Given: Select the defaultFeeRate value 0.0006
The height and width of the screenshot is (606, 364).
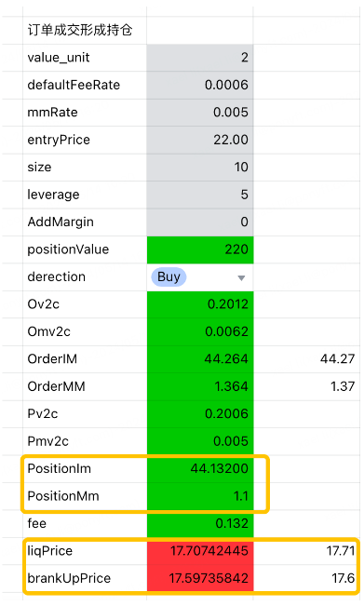Looking at the screenshot, I should click(200, 85).
